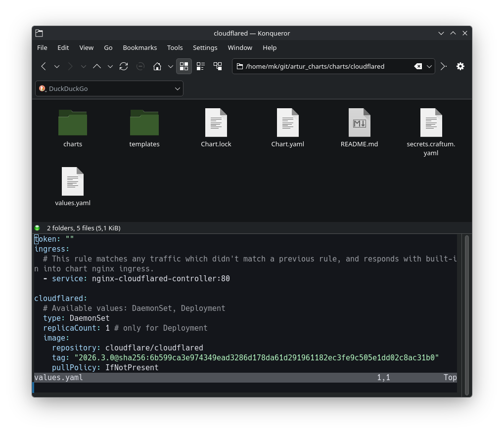Viewport: 504px width, 435px height.
Task: Click the forward navigation arrow
Action: point(70,67)
